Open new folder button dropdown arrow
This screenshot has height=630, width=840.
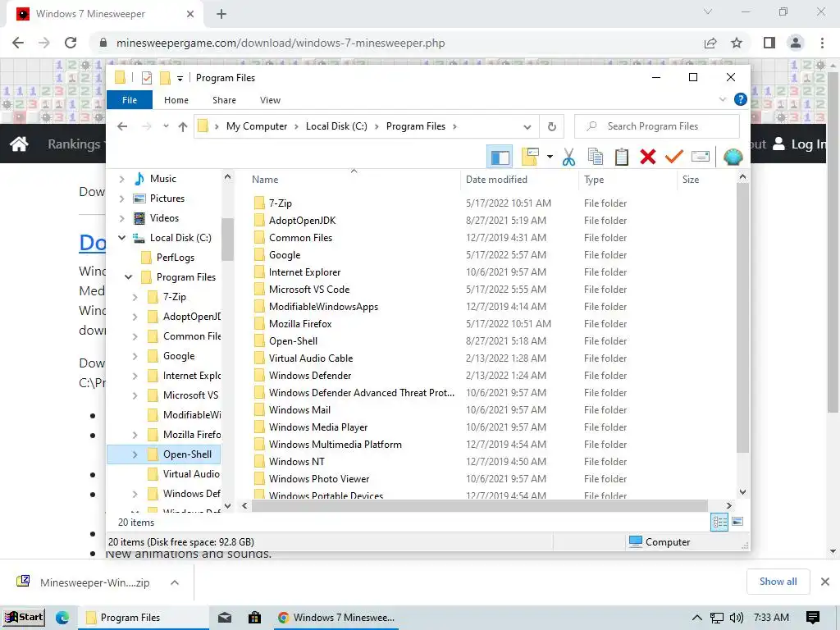[550, 157]
